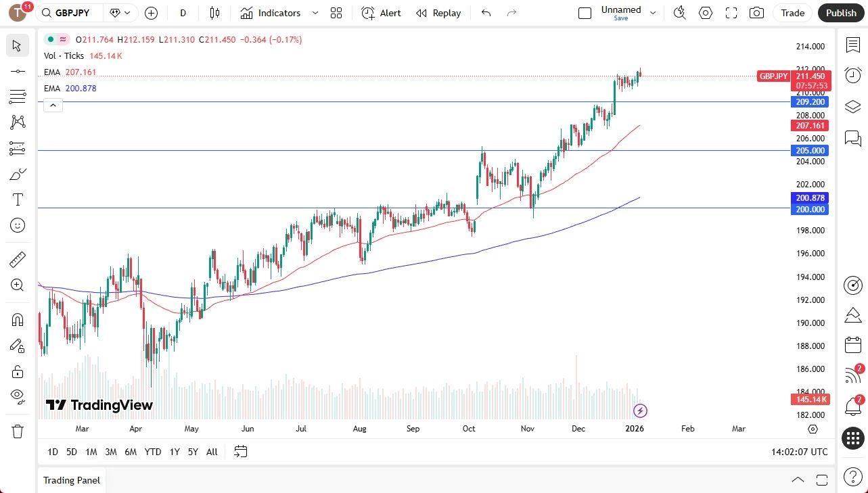Toggle hide all drawings eye icon

(18, 396)
